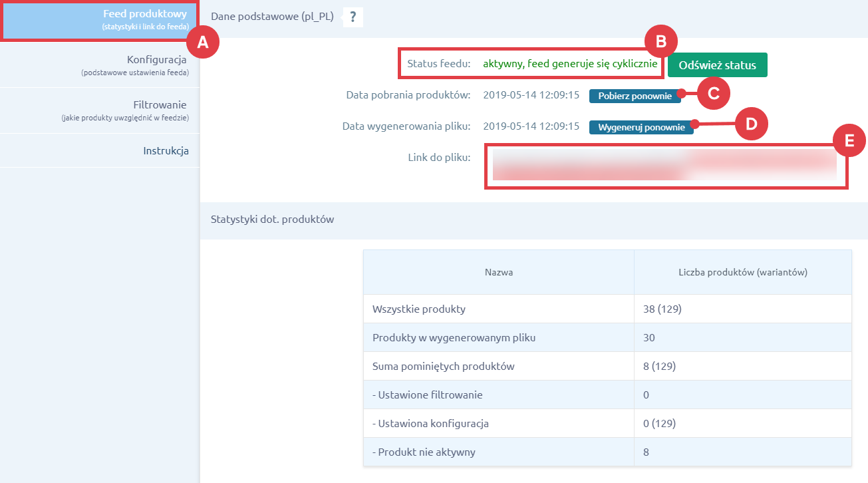Viewport: 868px width, 483px height.
Task: Click the Suma pominiętych produktów row
Action: [x=499, y=365]
